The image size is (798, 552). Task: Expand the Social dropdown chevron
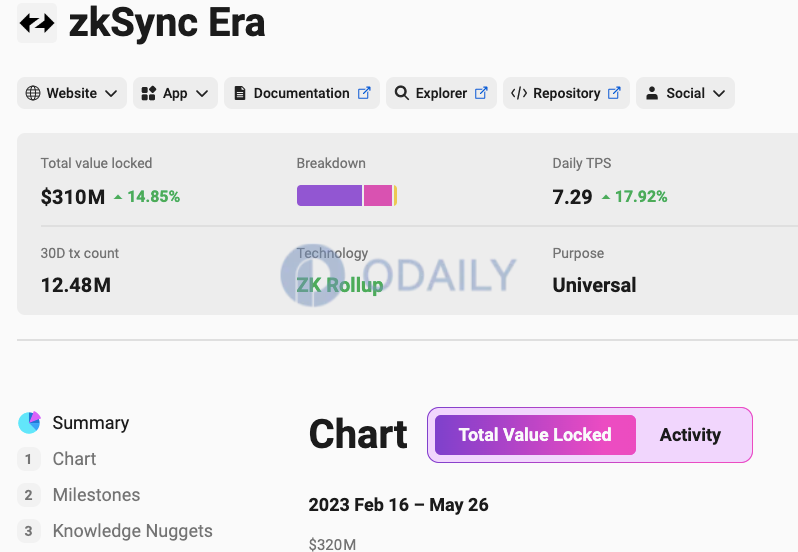click(719, 94)
